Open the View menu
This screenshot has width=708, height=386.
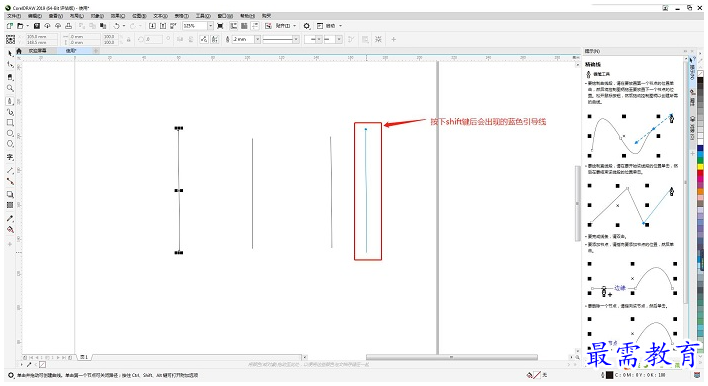(56, 16)
